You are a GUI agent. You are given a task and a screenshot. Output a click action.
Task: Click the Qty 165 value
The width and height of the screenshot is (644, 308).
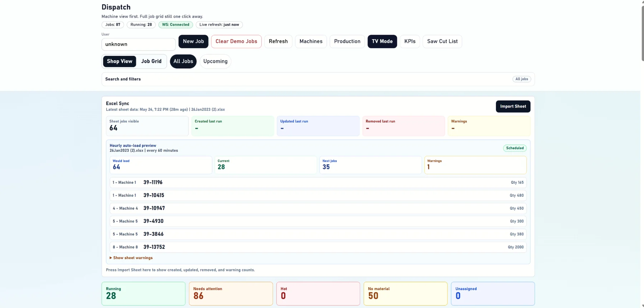517,183
